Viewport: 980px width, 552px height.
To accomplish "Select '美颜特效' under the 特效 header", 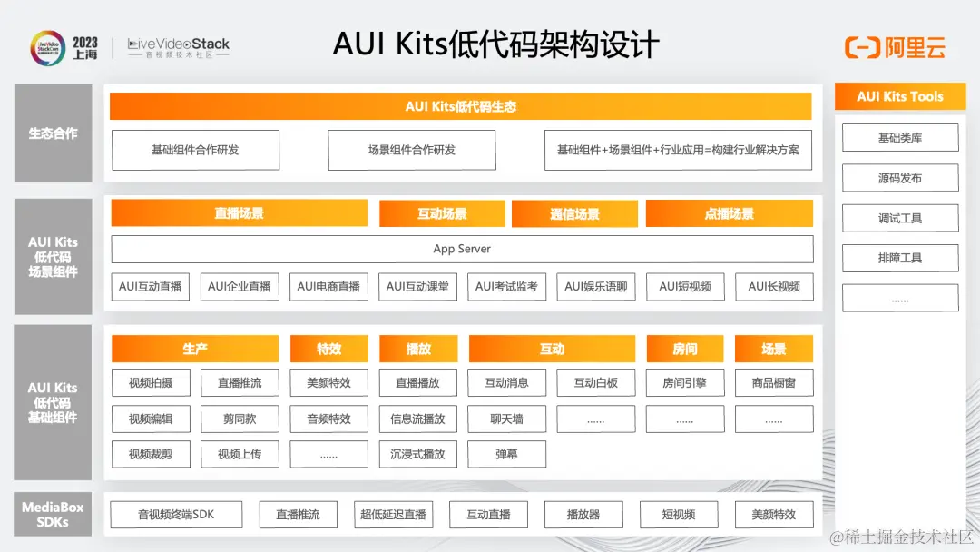I will 328,382.
